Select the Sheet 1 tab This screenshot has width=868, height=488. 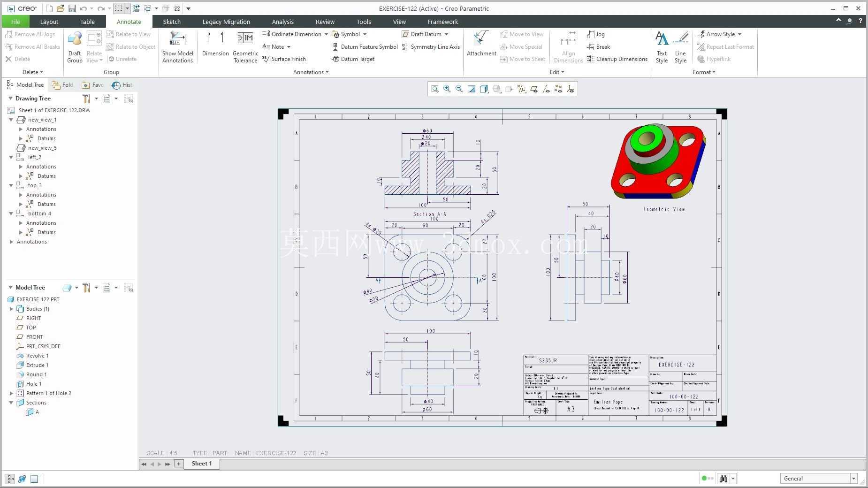click(x=202, y=464)
